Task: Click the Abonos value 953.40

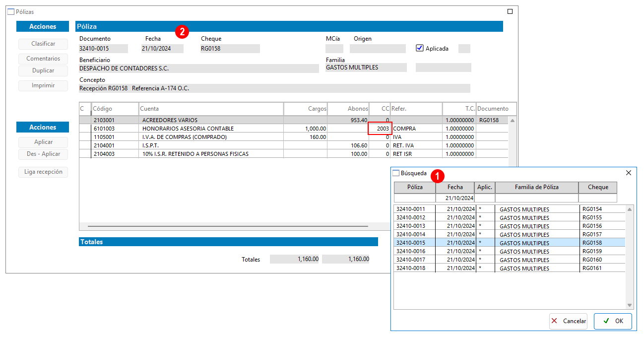Action: pos(358,120)
